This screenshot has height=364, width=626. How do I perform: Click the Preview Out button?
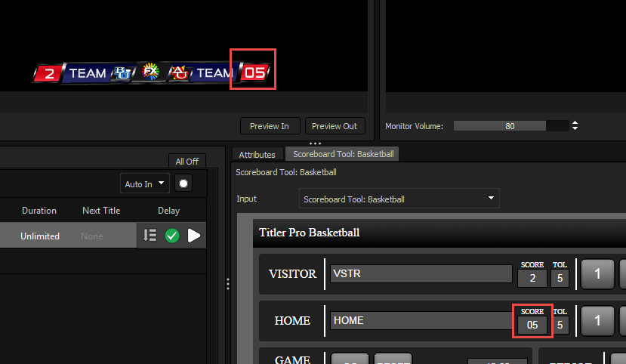tap(335, 126)
